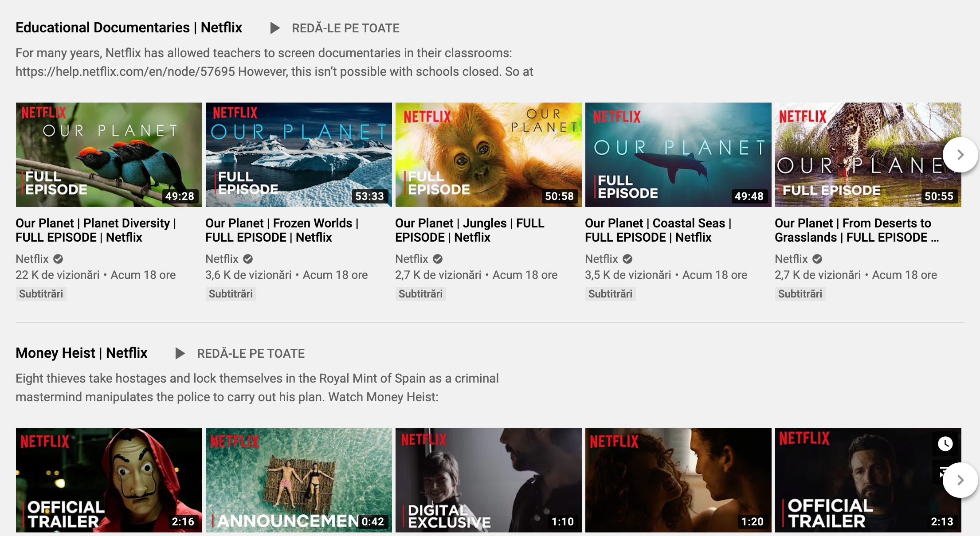The image size is (980, 536).
Task: Play all Educational Documentaries videos
Action: (x=335, y=28)
